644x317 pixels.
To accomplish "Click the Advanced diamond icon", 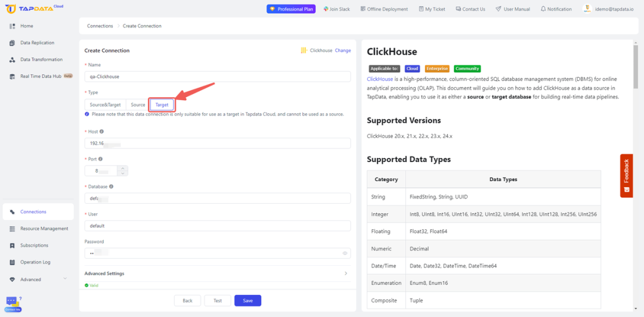I will click(x=13, y=279).
